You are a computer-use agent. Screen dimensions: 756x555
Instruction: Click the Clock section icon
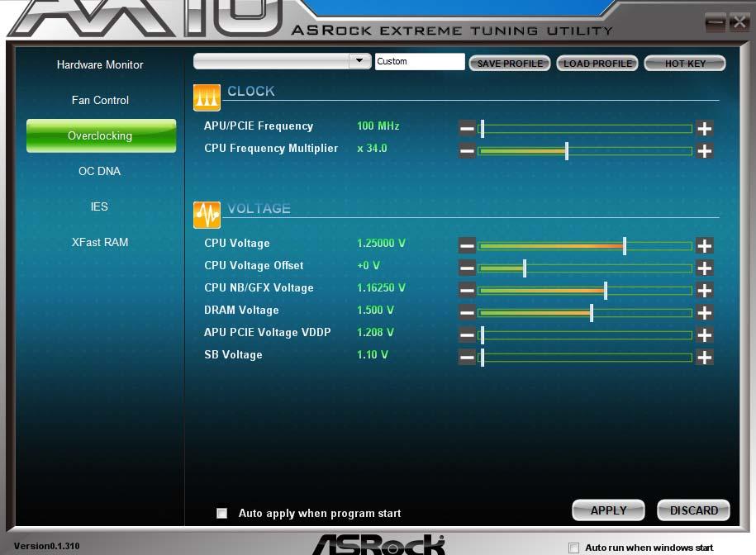coord(207,97)
